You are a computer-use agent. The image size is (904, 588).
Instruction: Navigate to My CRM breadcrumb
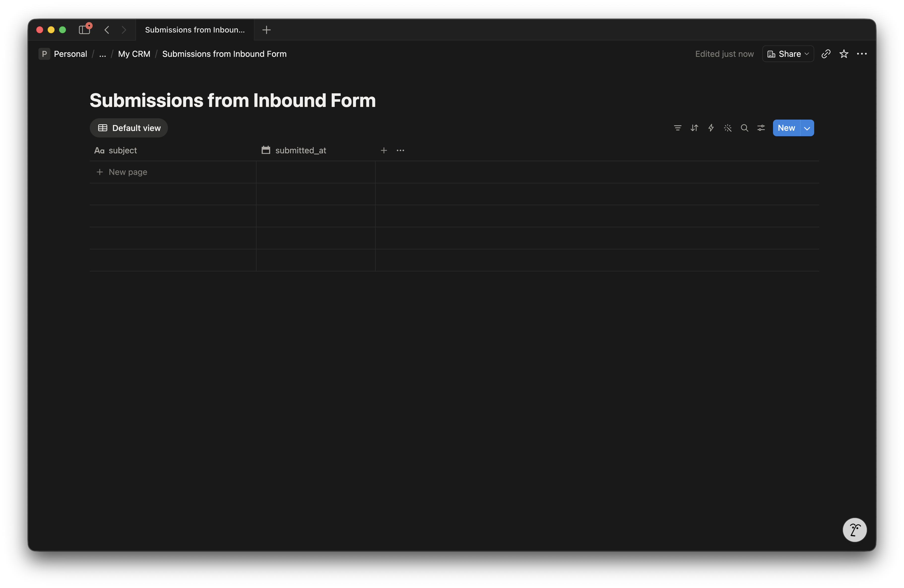134,54
